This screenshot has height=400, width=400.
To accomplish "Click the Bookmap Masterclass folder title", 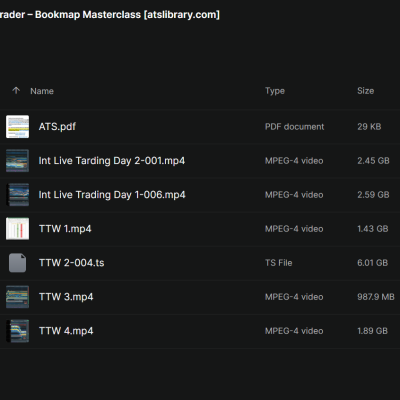I will click(x=110, y=15).
